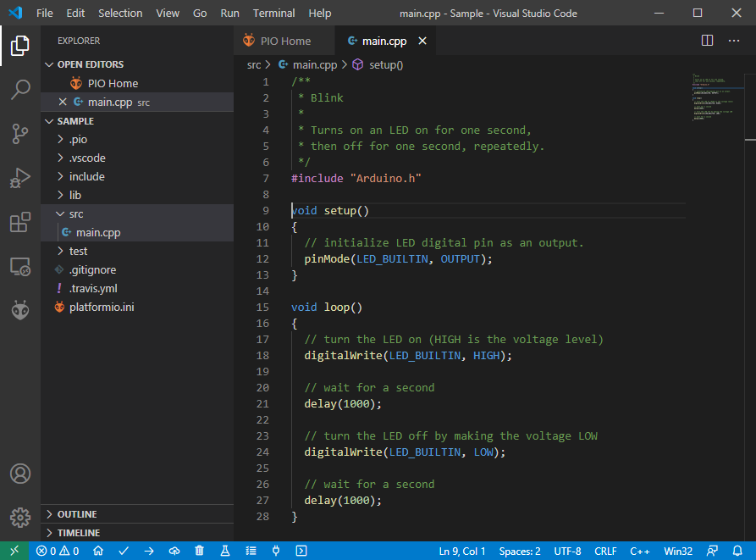Screen dimensions: 756x560
Task: Click the remote window indicator in status bar
Action: click(x=14, y=551)
